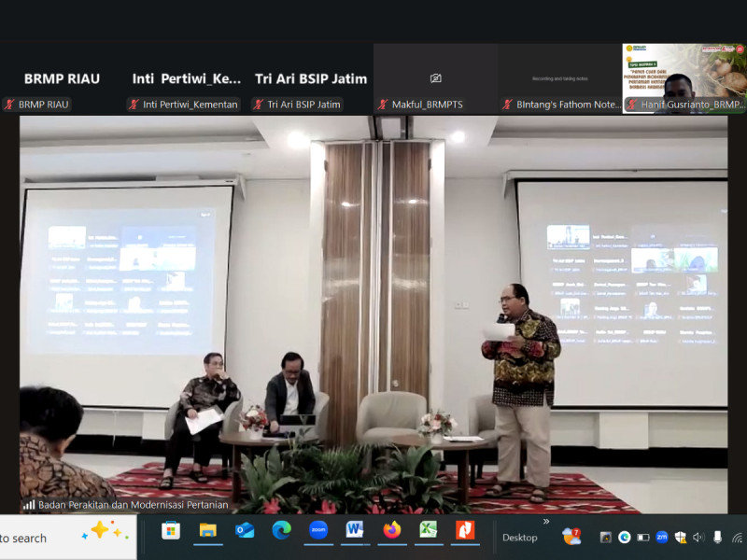This screenshot has height=560, width=747.
Task: Select the Tri Ari BSIP Jatim tile
Action: pyautogui.click(x=311, y=79)
